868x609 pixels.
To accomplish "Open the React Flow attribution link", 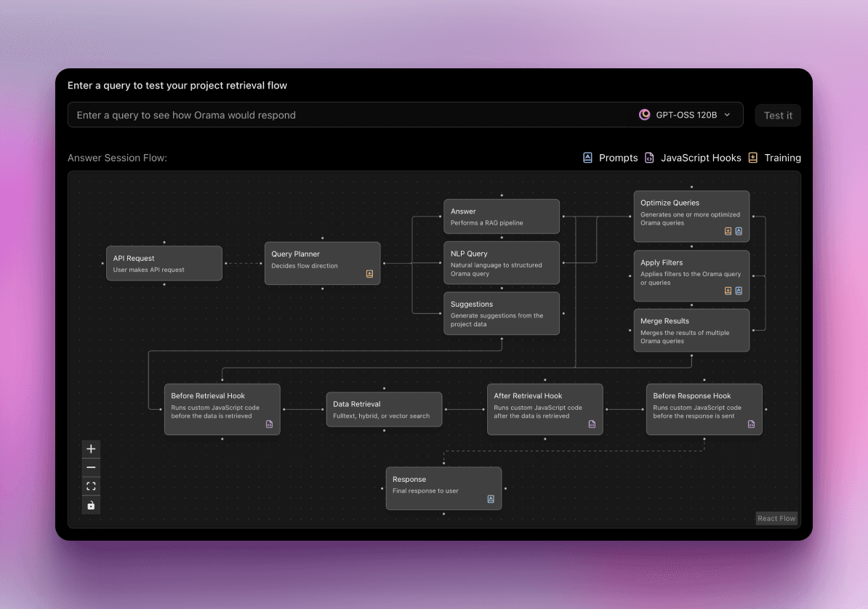I will pos(776,518).
